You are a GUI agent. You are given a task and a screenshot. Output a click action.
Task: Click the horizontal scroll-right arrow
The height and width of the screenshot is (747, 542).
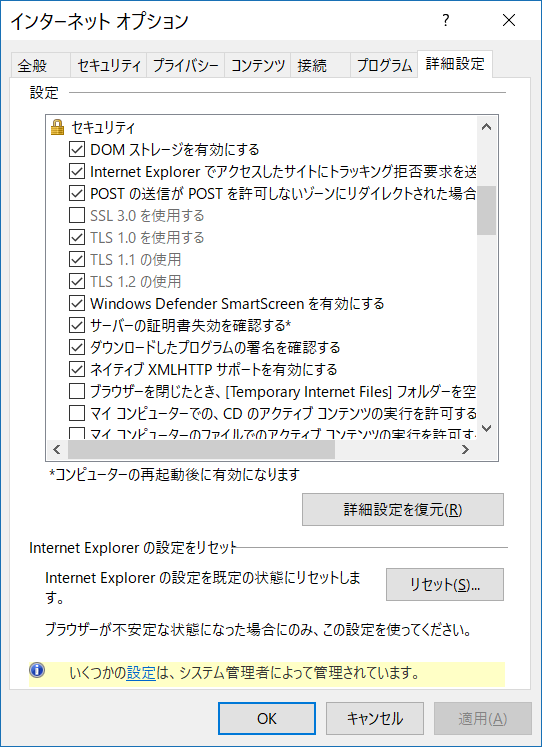point(465,449)
